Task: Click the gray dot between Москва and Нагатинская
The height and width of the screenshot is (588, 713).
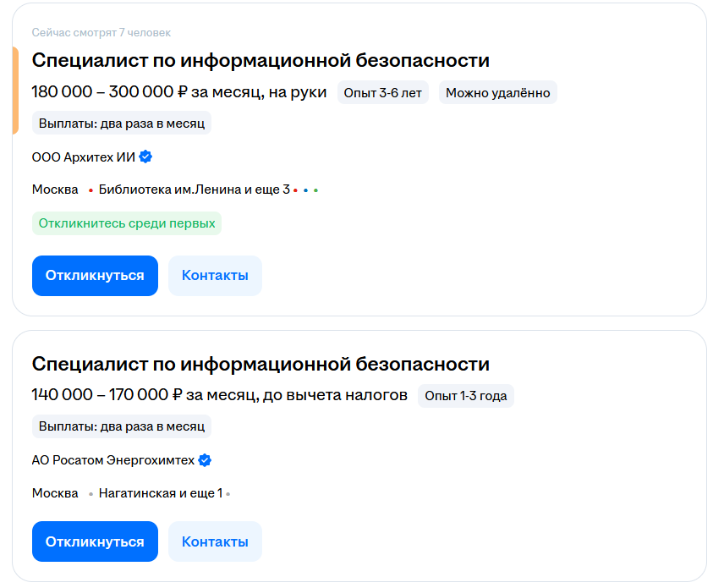Action: (91, 494)
